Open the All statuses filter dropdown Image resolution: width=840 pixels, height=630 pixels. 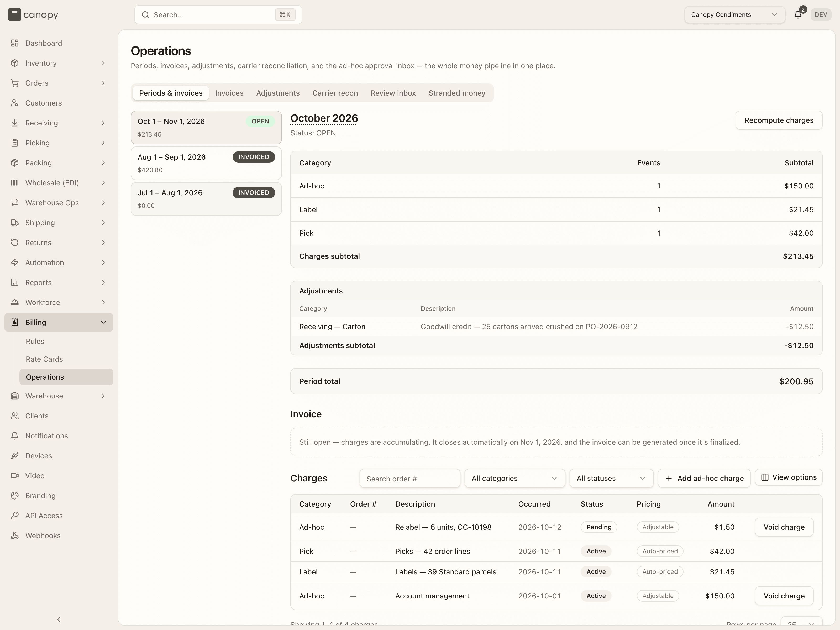(611, 478)
